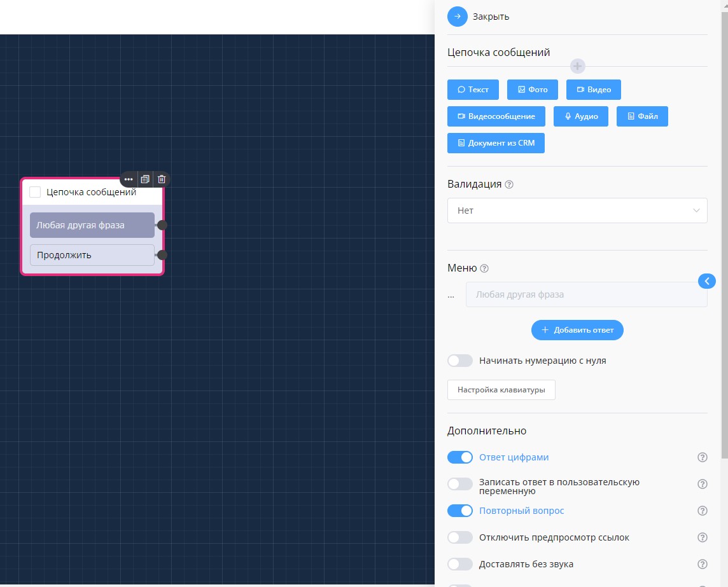Click the Продолжить output connector dot

(x=162, y=255)
